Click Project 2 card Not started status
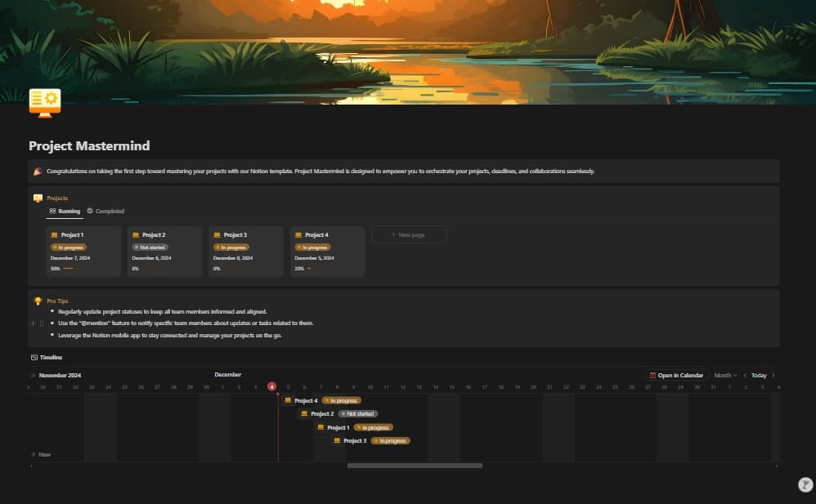The image size is (816, 504). [150, 248]
